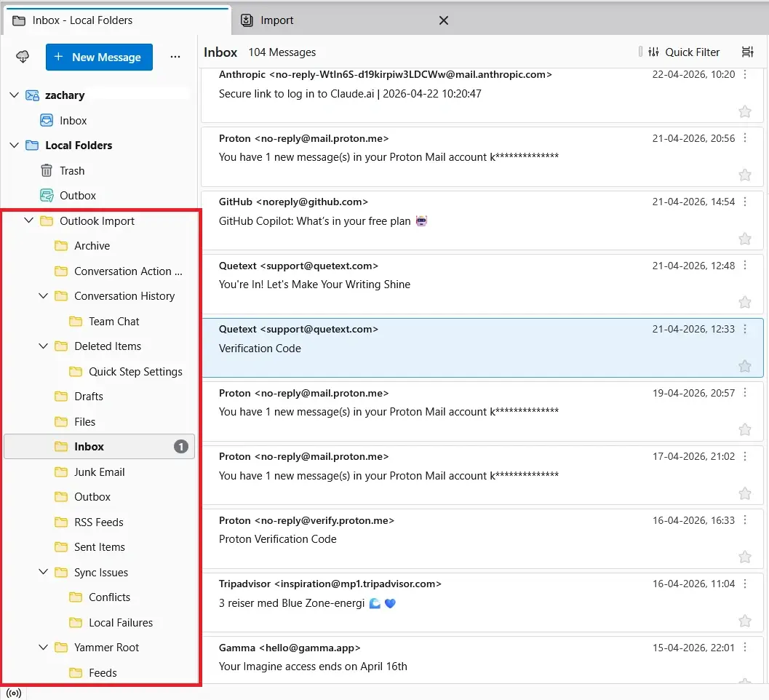Viewport: 769px width, 700px height.
Task: Star the Anthropic secure link message
Action: pos(745,111)
